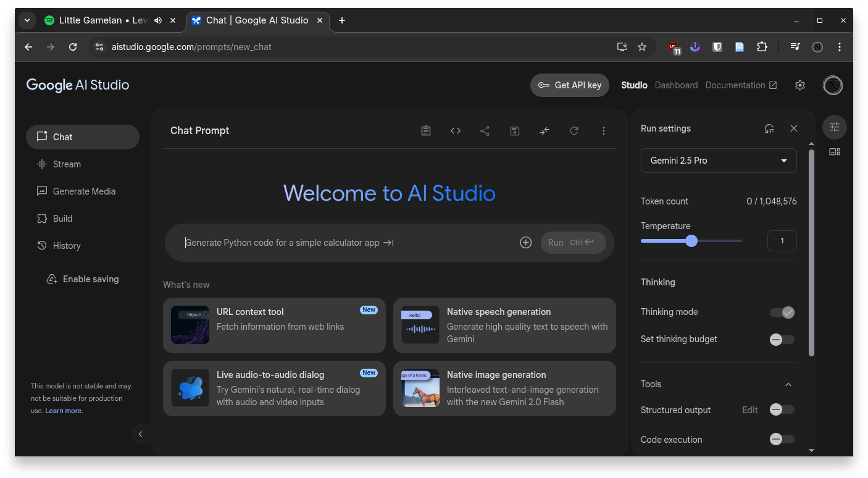The height and width of the screenshot is (478, 868).
Task: Click the account avatar in top right
Action: (833, 85)
